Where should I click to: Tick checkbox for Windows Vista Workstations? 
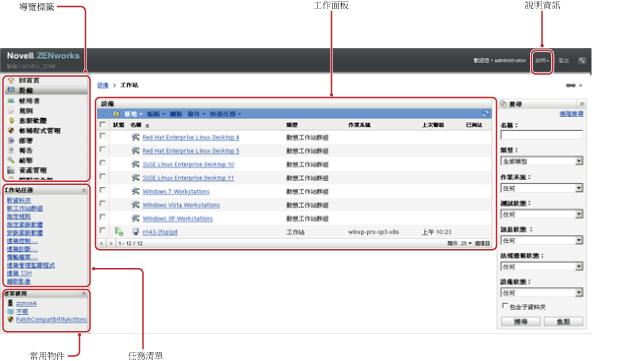[103, 203]
